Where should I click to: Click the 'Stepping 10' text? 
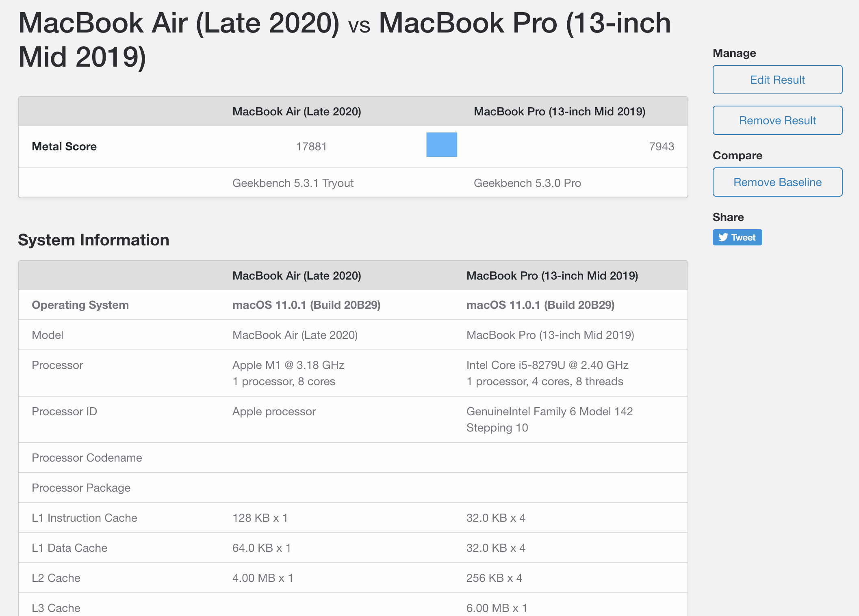click(497, 427)
